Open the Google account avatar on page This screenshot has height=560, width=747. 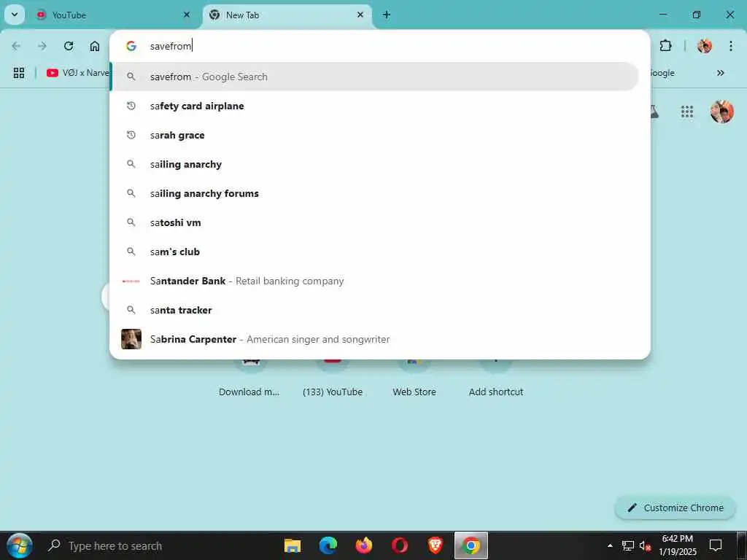coord(721,112)
